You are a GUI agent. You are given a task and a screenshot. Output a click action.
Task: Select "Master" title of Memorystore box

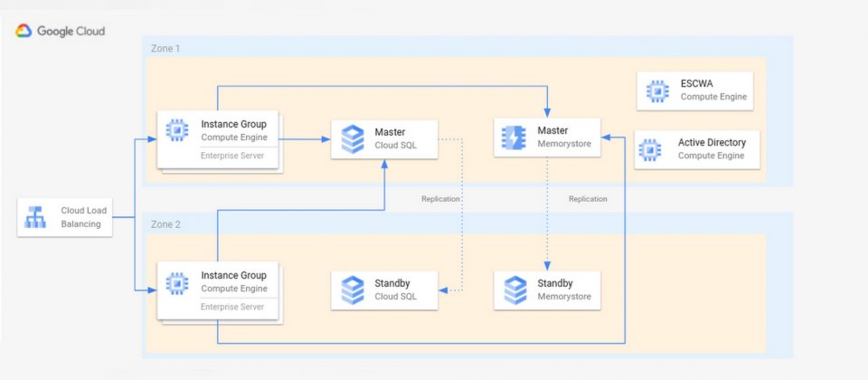point(552,130)
